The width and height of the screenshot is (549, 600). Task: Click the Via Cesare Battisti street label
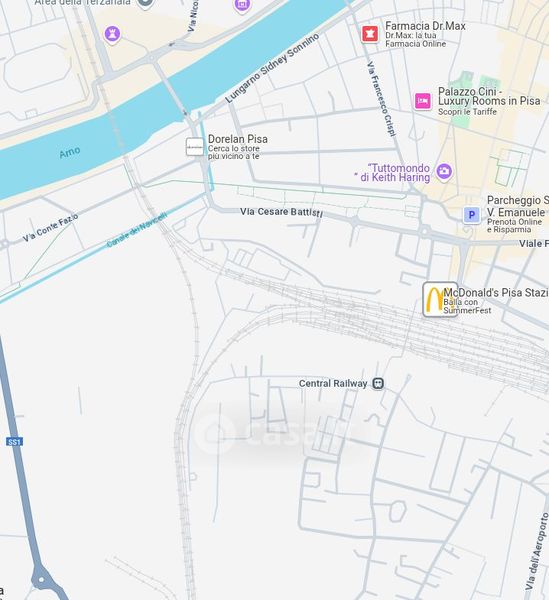pos(281,212)
